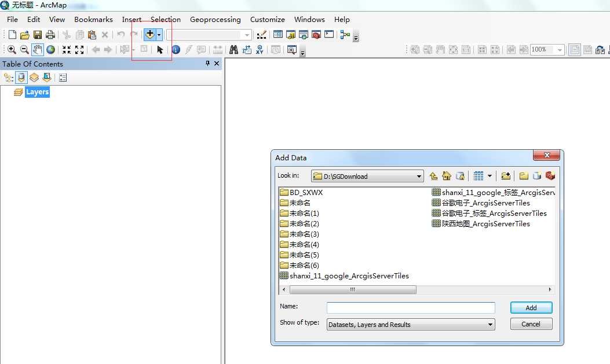Open the Geoprocessing menu

tap(215, 20)
